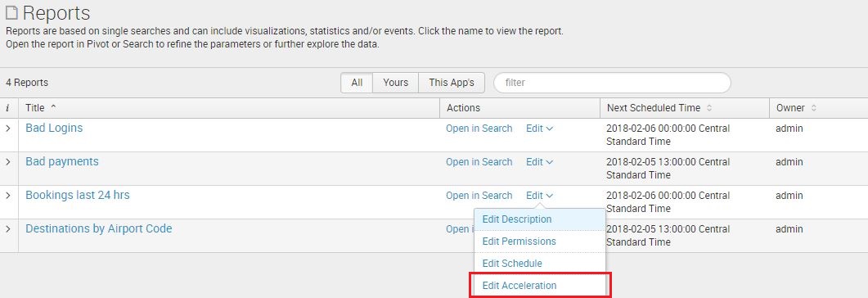Expand the Bad Logins row chevron
The width and height of the screenshot is (868, 298).
pos(7,129)
